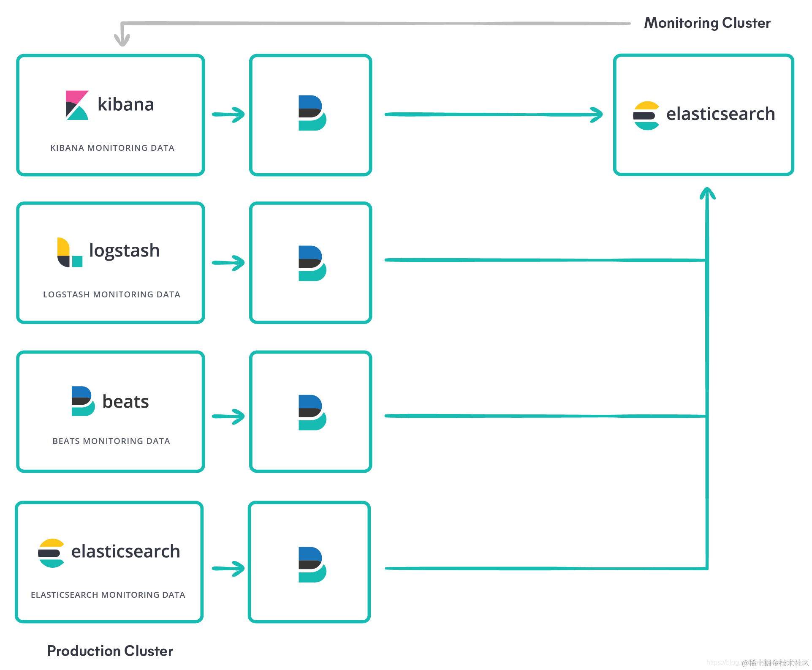Click the upward arrowhead below monitoring Elasticsearch

tap(707, 193)
